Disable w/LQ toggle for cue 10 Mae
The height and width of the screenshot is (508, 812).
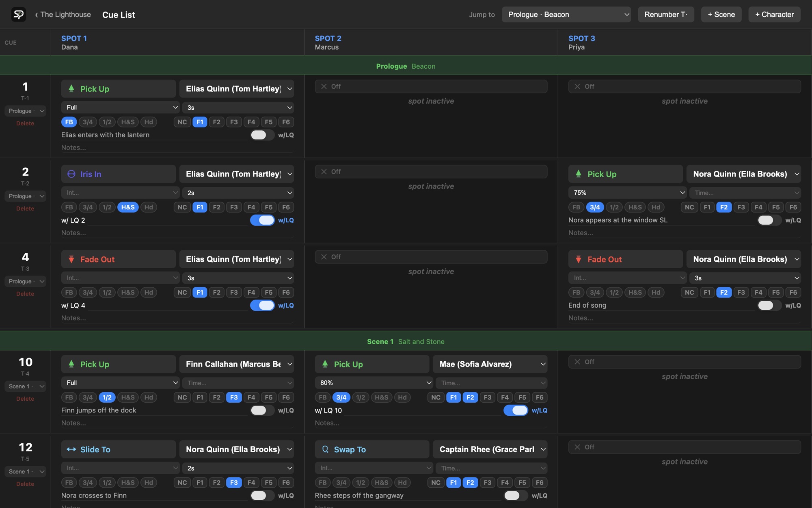(x=516, y=410)
